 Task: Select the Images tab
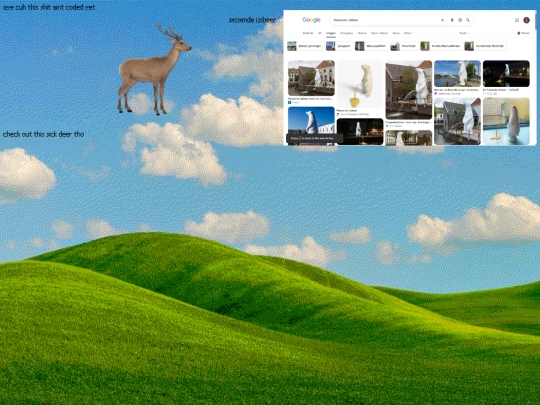pos(331,33)
